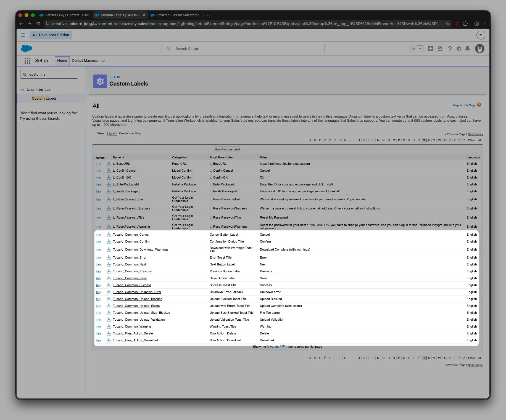Click the favorites star icon
This screenshot has height=420, width=506.
click(413, 49)
